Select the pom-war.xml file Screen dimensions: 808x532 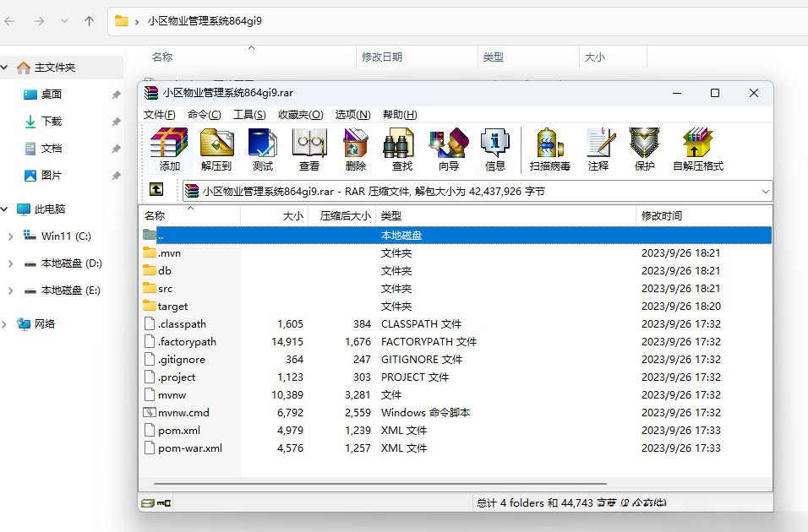coord(456,448)
